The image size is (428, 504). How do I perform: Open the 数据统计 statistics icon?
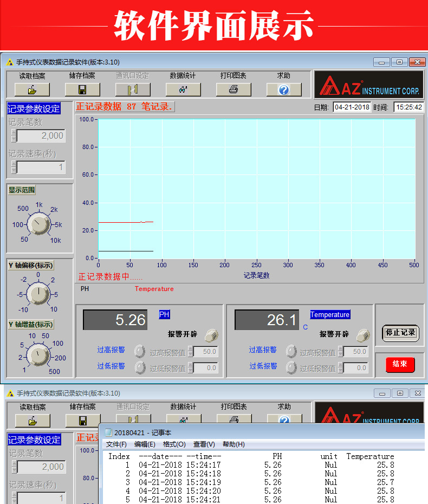tap(183, 89)
